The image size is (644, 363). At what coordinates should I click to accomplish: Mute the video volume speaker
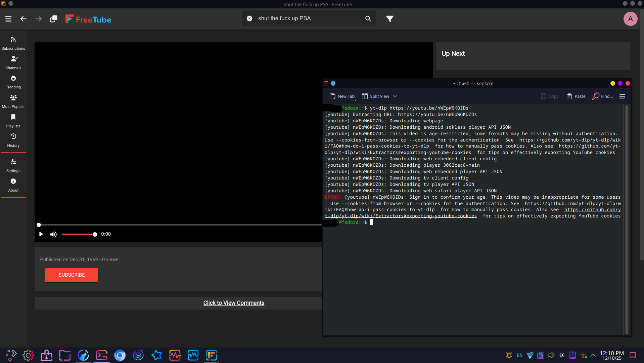click(x=53, y=234)
